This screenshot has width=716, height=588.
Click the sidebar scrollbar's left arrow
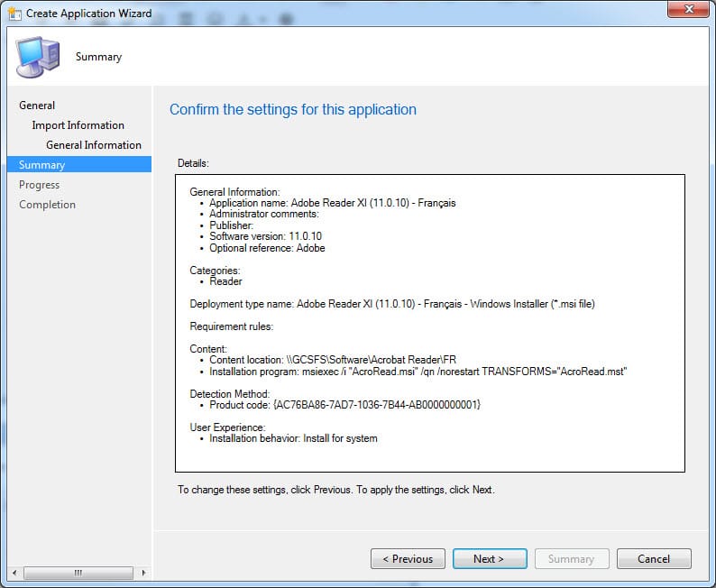(x=14, y=573)
